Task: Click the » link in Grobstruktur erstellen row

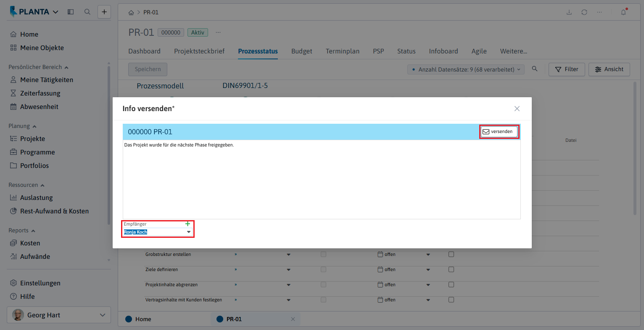Action: tap(236, 254)
